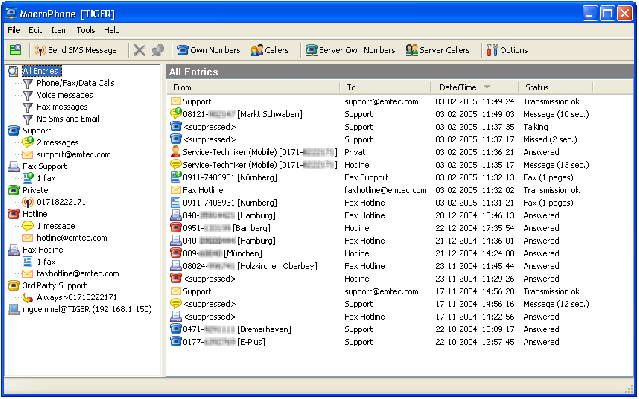Select Phone/Fax/Data Calls filter in tree
This screenshot has height=399, width=639.
coord(68,83)
